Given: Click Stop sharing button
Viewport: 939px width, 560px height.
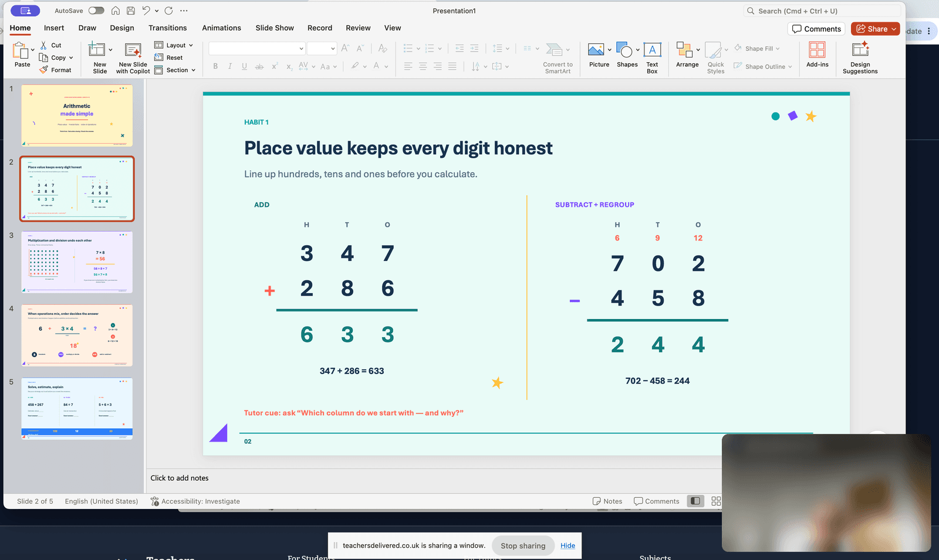Looking at the screenshot, I should point(523,545).
